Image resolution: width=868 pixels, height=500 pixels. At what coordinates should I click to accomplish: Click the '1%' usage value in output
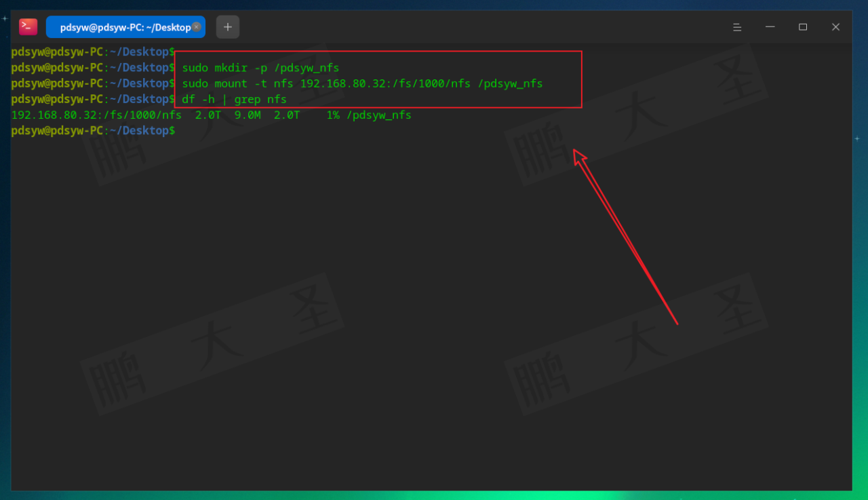333,115
